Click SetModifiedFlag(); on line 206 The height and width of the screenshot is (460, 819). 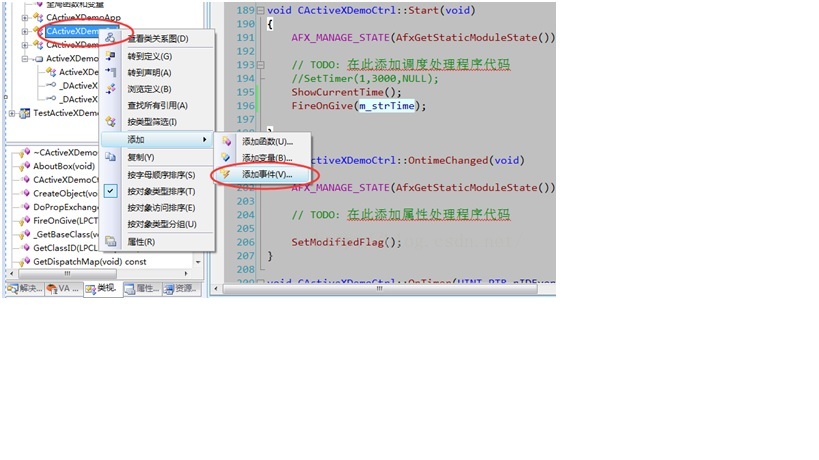pos(346,242)
